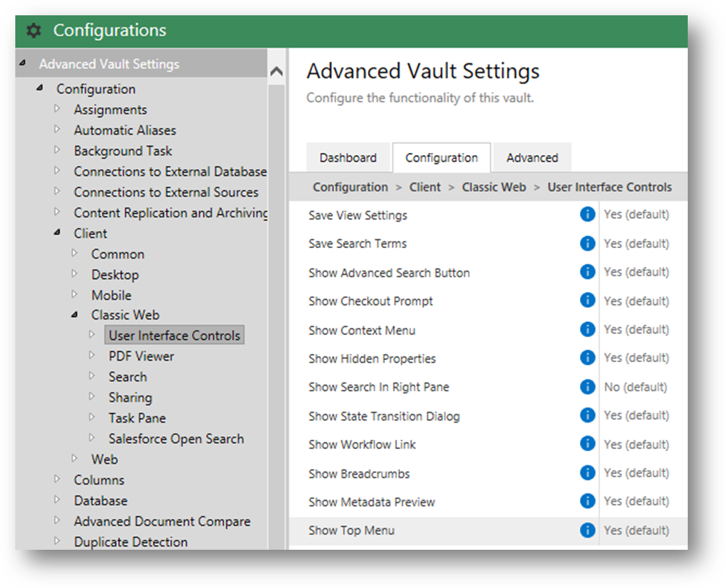Expand Connections to External Sources node

(x=58, y=190)
